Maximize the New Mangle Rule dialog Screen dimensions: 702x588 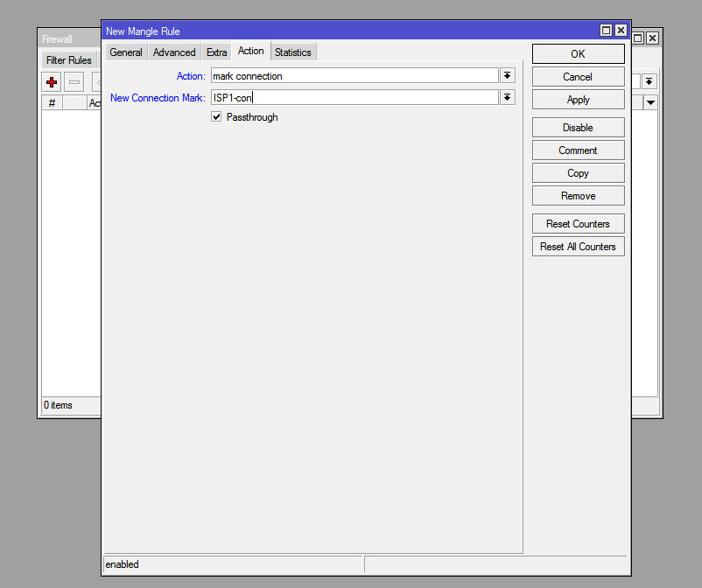pyautogui.click(x=606, y=31)
